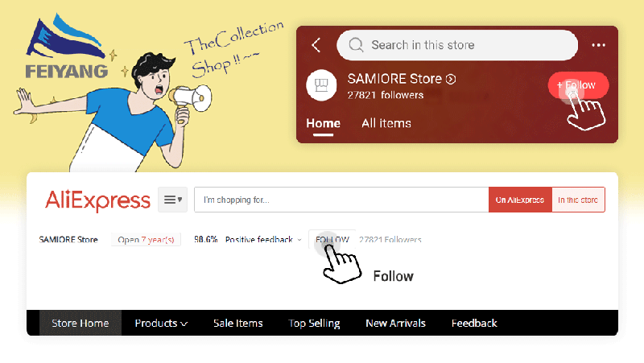Open the New Arrivals link
The width and height of the screenshot is (644, 363).
[395, 324]
